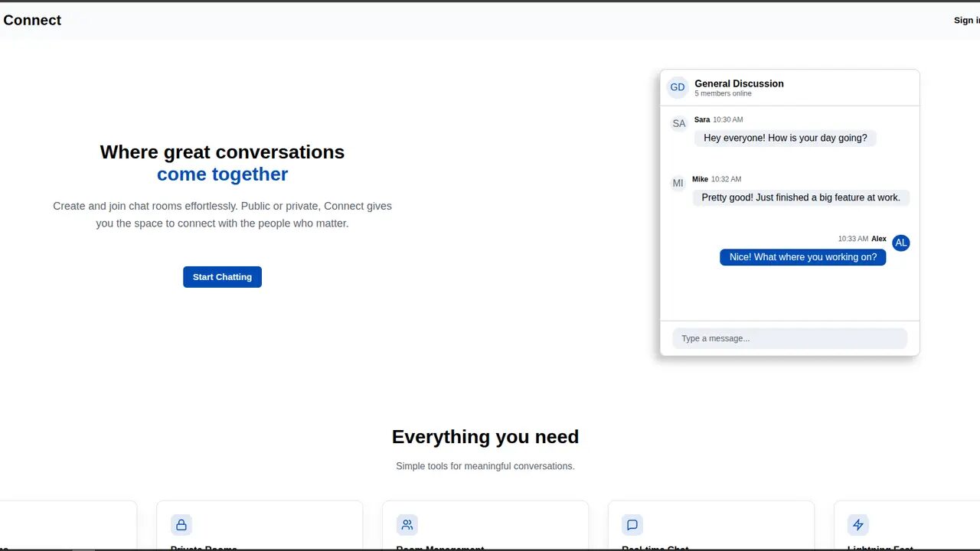Click the GD avatar in the chat header
The width and height of the screenshot is (980, 551).
(x=678, y=87)
